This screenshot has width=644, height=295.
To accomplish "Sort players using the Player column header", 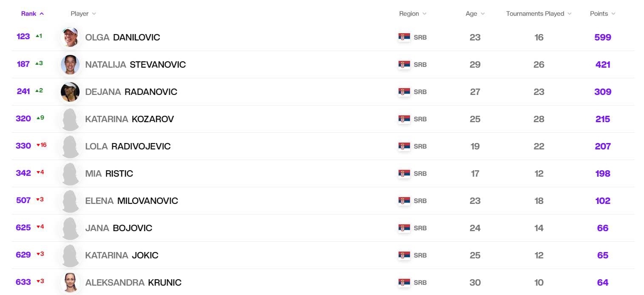I will [x=83, y=14].
